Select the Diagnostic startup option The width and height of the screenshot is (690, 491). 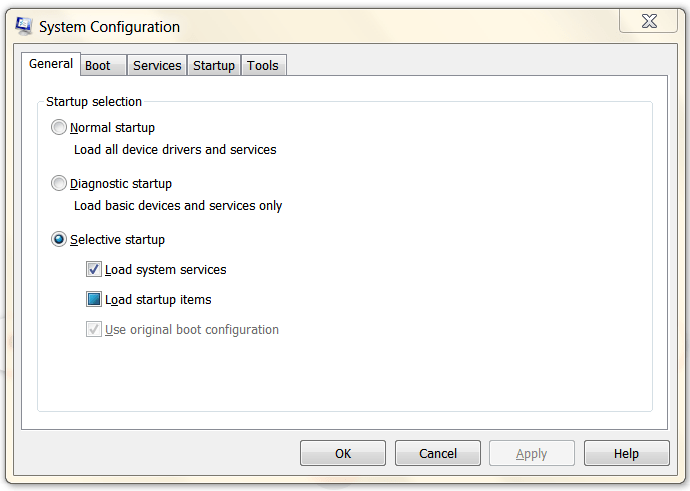click(60, 184)
